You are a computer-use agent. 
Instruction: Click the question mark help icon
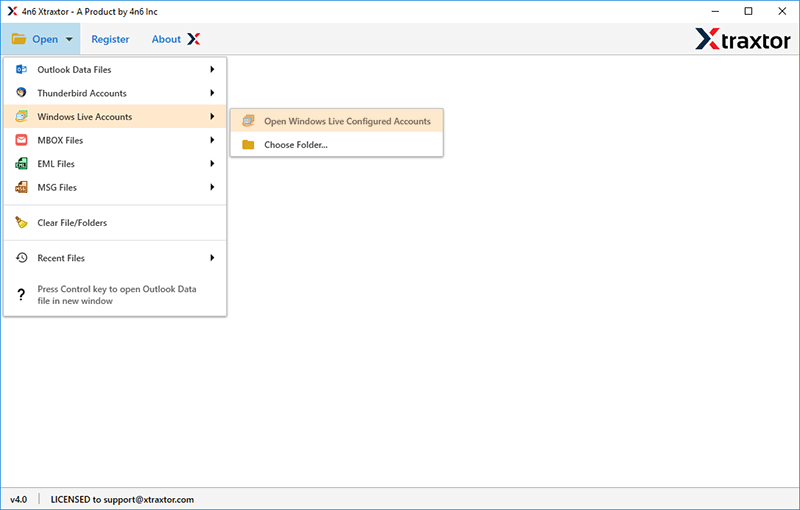[x=21, y=294]
